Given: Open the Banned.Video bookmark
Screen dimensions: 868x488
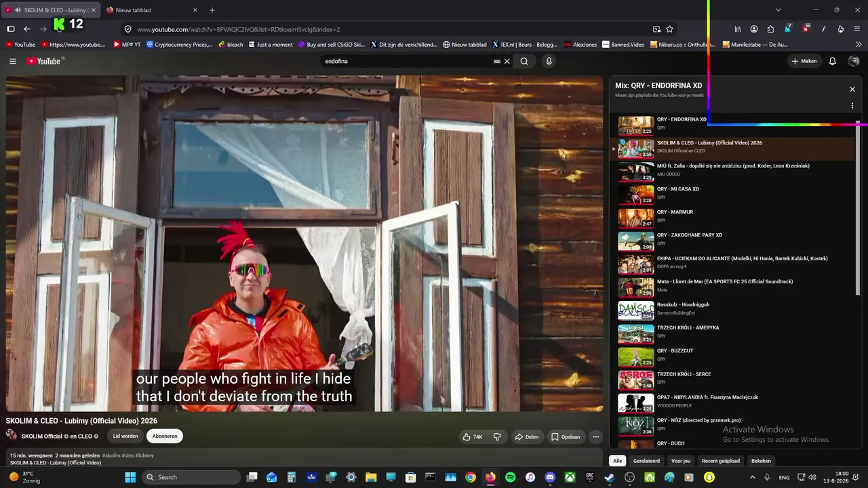Looking at the screenshot, I should pos(623,45).
